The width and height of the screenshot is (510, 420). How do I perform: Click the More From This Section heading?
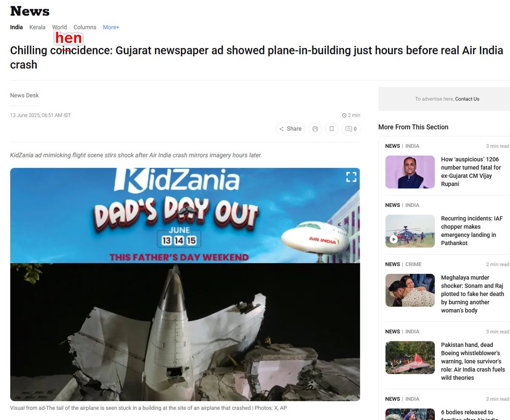pyautogui.click(x=413, y=127)
